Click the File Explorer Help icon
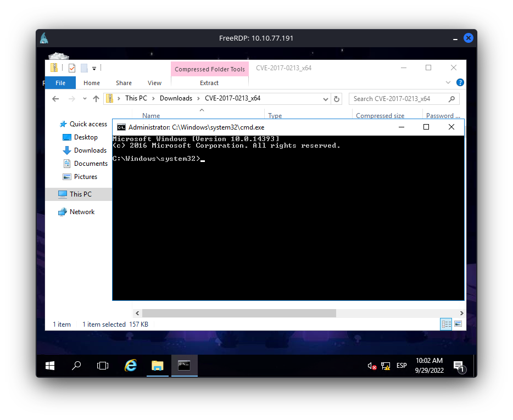This screenshot has width=513, height=420. 460,83
